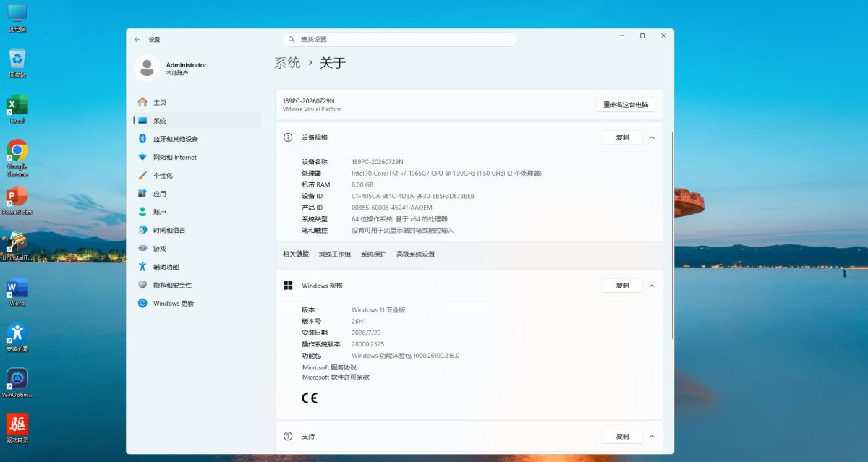Launch Google Chrome from the desktop

pyautogui.click(x=17, y=158)
